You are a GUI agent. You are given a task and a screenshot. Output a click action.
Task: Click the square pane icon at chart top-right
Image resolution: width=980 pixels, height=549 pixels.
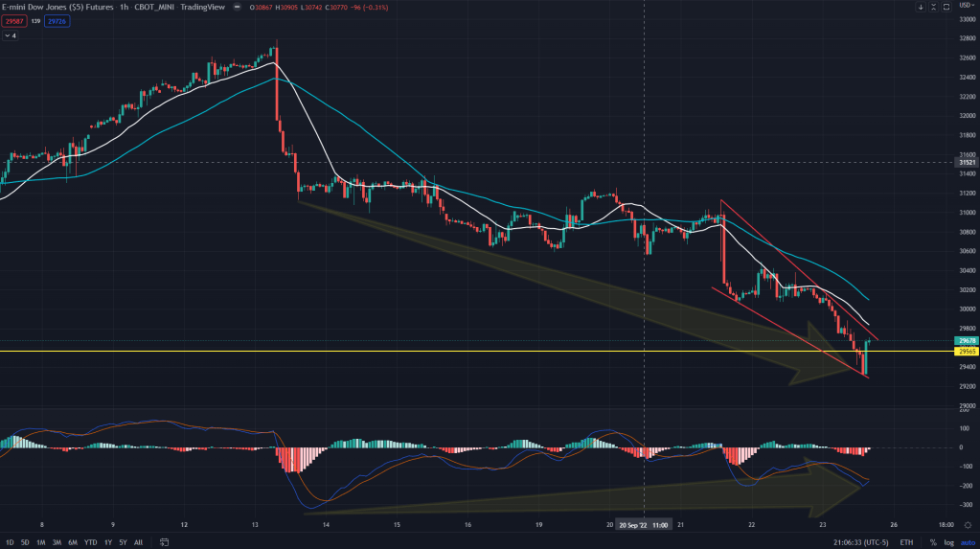click(947, 8)
